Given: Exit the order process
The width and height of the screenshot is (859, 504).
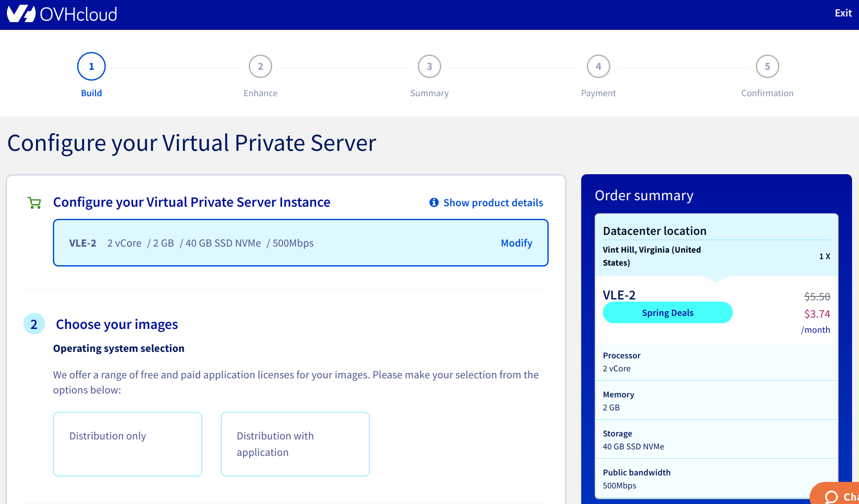Looking at the screenshot, I should pyautogui.click(x=843, y=13).
